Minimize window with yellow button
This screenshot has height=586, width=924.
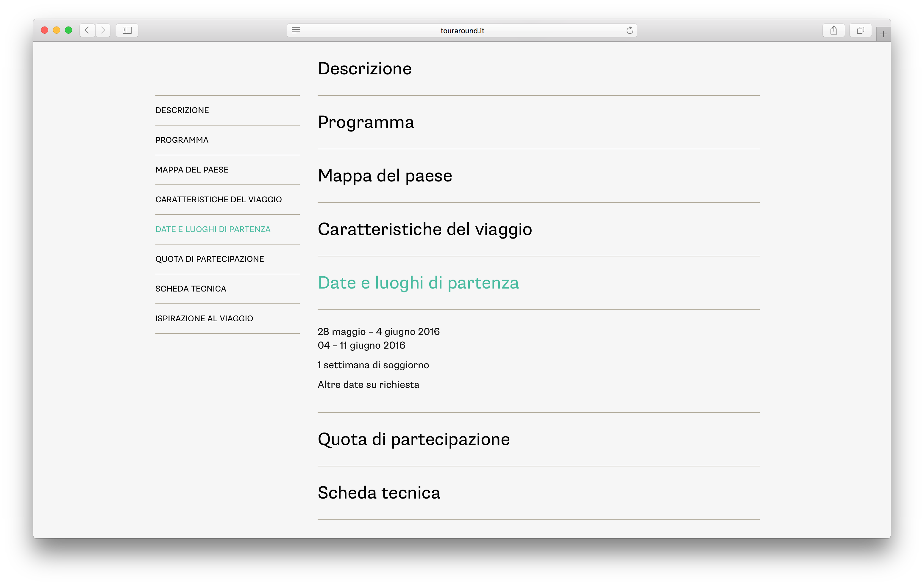coord(56,30)
